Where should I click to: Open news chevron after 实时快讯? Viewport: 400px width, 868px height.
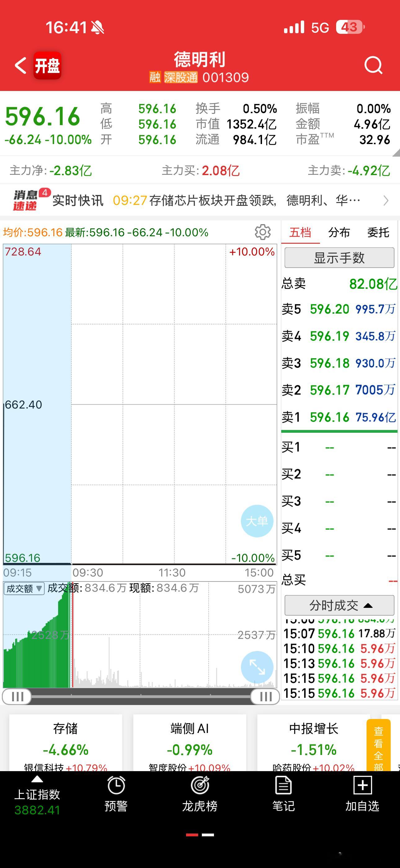386,201
